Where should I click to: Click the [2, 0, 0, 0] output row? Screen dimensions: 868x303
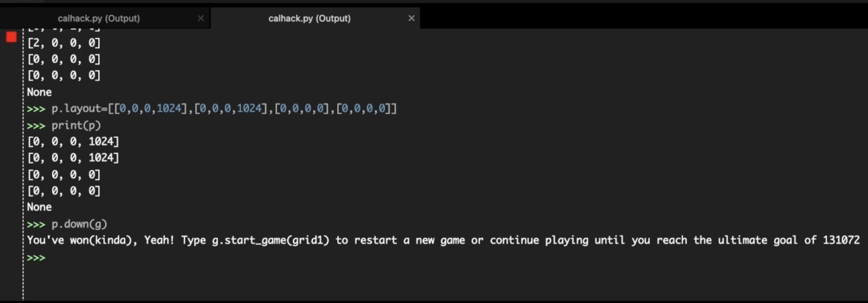[64, 43]
